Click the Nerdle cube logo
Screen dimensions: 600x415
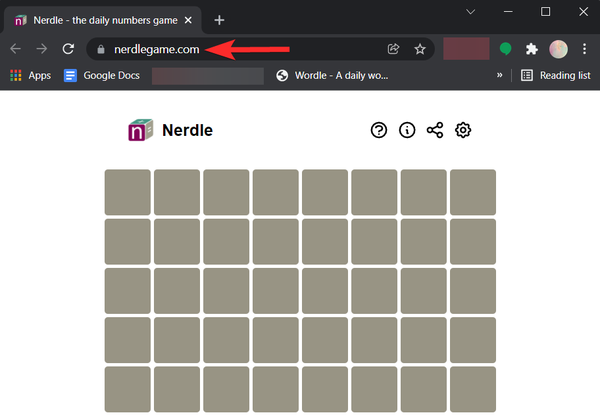click(140, 130)
